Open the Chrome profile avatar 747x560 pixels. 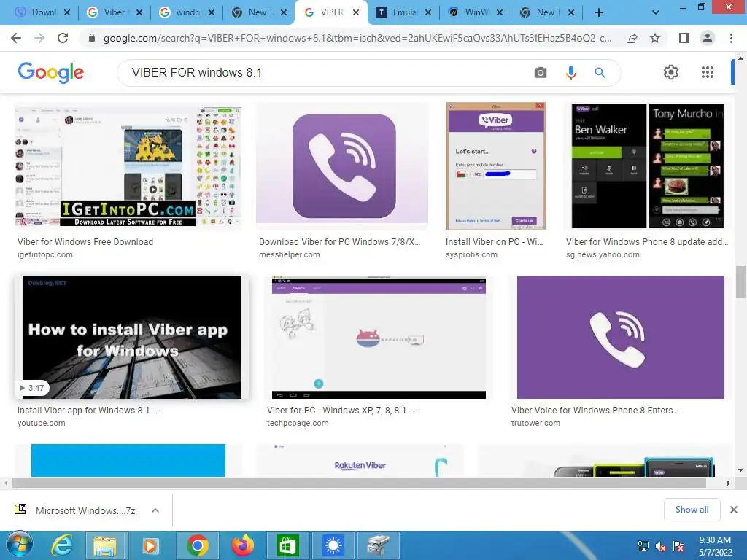click(708, 38)
